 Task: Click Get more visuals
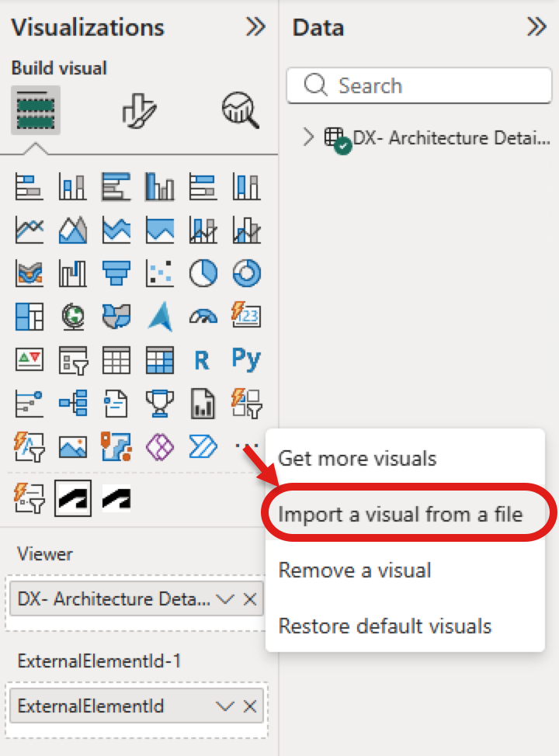(x=357, y=459)
